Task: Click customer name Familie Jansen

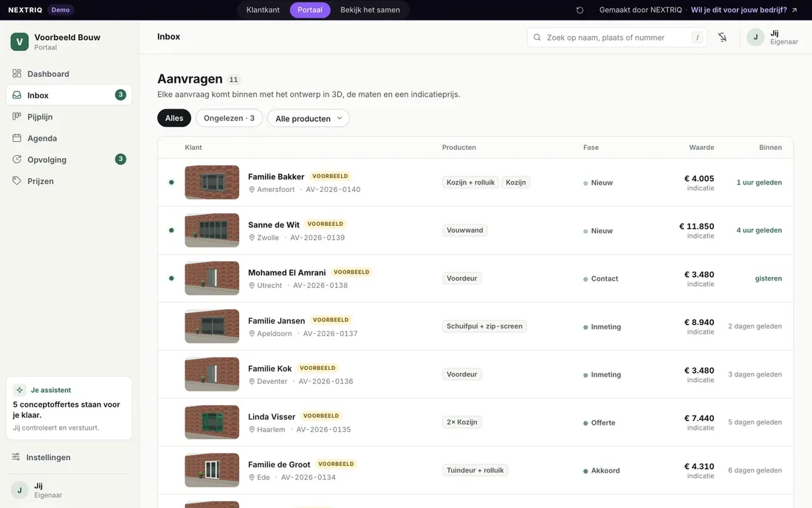Action: (x=277, y=320)
